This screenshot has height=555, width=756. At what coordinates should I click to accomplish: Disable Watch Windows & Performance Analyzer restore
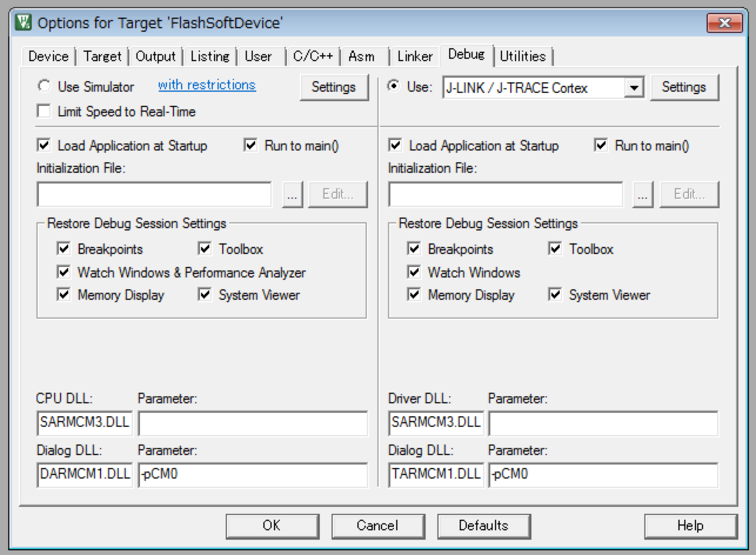coord(63,272)
